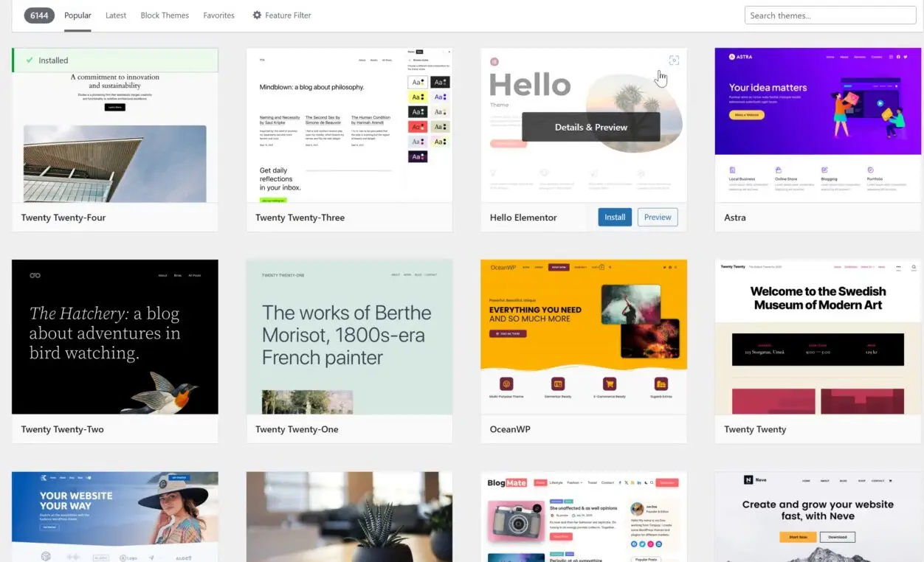924x562 pixels.
Task: Open the Latest themes tab
Action: click(x=116, y=15)
